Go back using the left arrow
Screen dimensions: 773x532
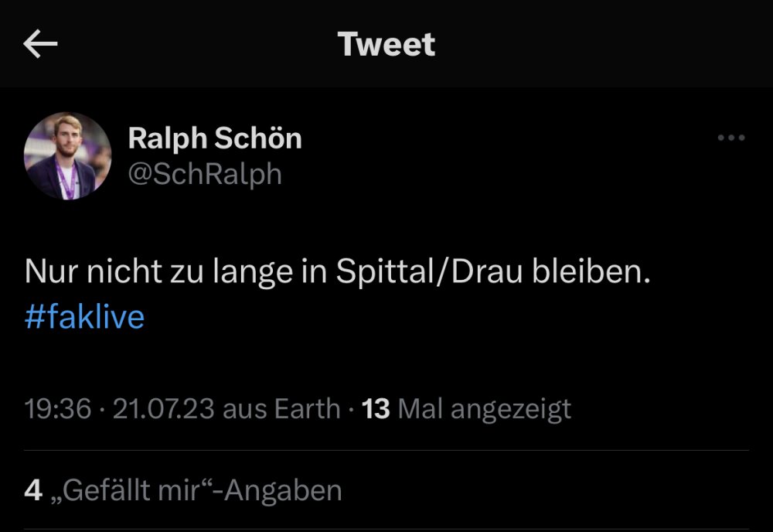(x=41, y=45)
